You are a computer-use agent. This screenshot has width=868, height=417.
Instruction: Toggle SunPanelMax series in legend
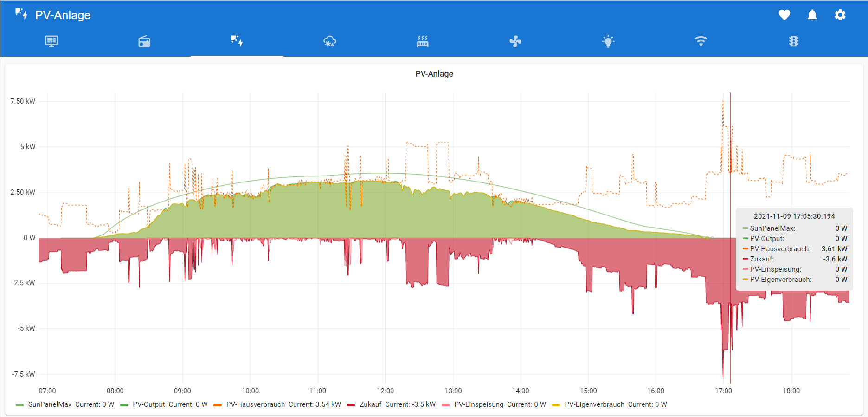[x=50, y=404]
